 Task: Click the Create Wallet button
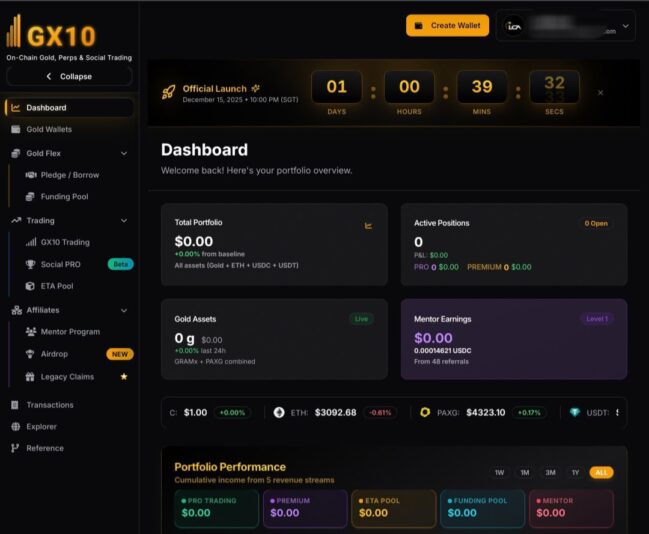[x=447, y=25]
